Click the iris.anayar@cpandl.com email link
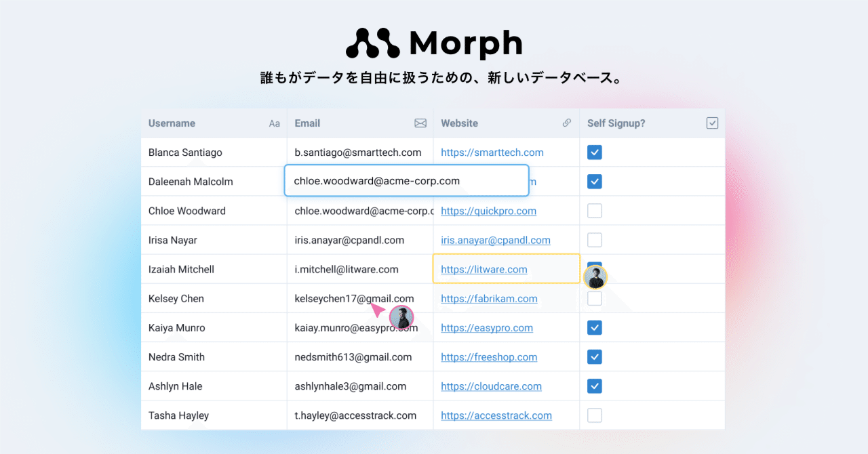The image size is (868, 454). 496,239
